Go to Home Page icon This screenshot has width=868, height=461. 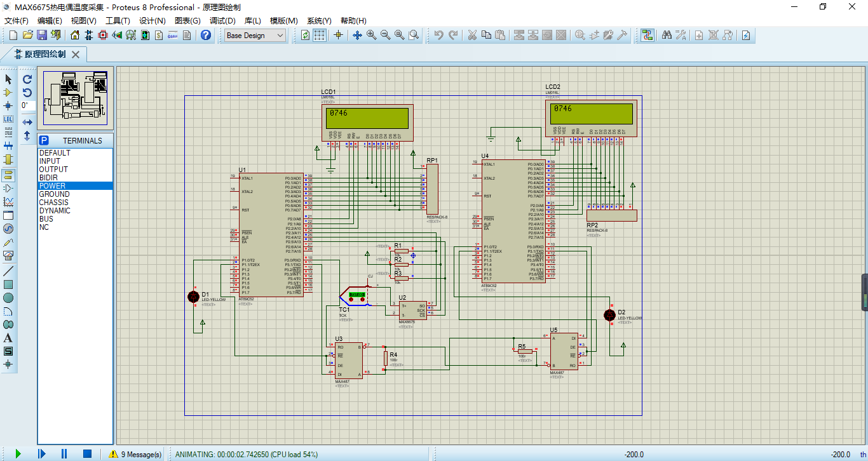pyautogui.click(x=75, y=35)
